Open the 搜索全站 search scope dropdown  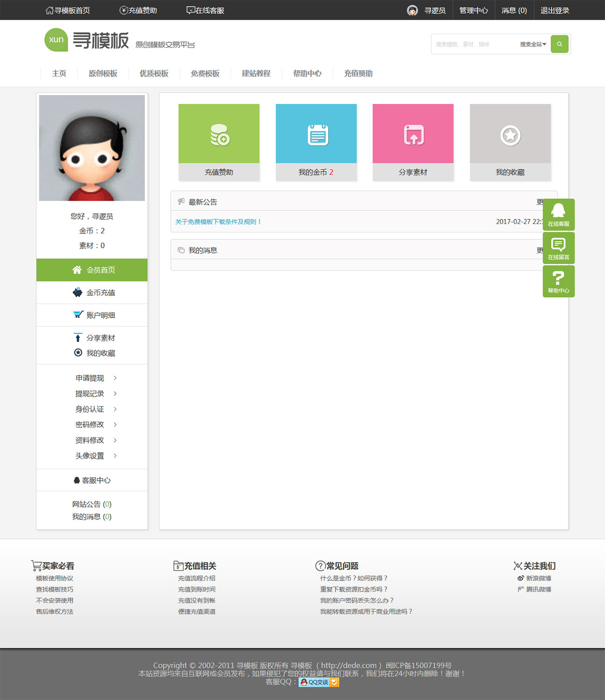[533, 44]
